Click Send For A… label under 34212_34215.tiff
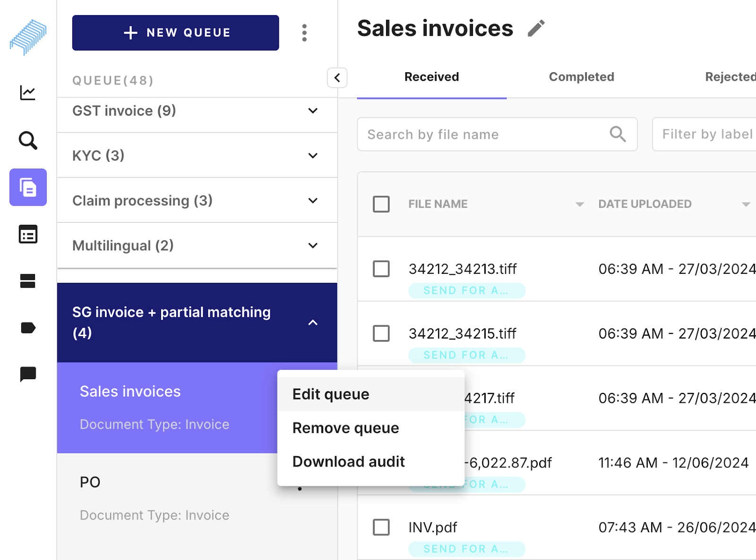Viewport: 756px width, 560px height. tap(467, 355)
